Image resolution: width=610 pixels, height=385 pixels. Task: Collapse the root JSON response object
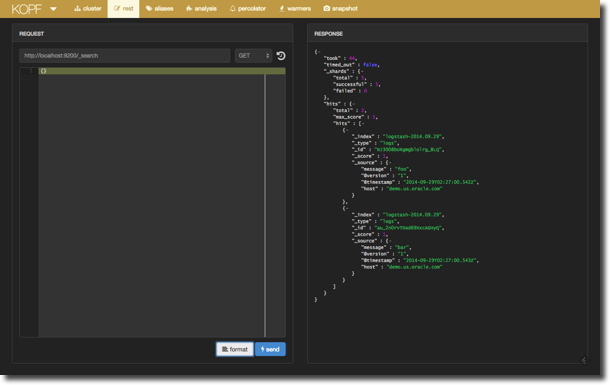click(319, 52)
